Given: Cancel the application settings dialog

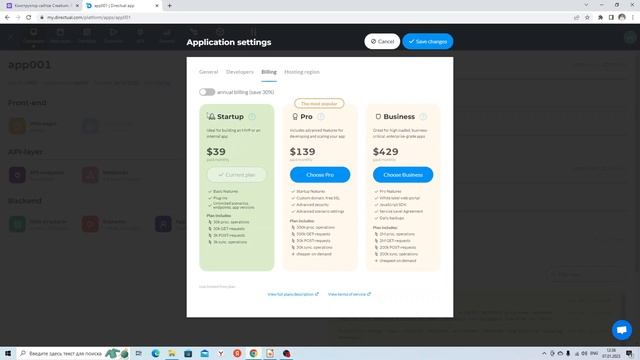Looking at the screenshot, I should [382, 41].
